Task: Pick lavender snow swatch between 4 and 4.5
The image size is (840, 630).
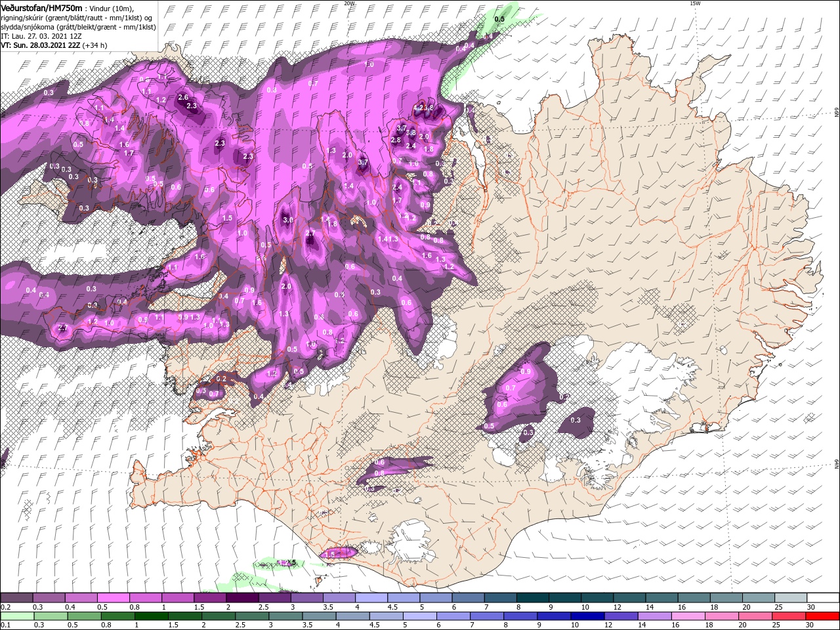Action: pyautogui.click(x=371, y=598)
